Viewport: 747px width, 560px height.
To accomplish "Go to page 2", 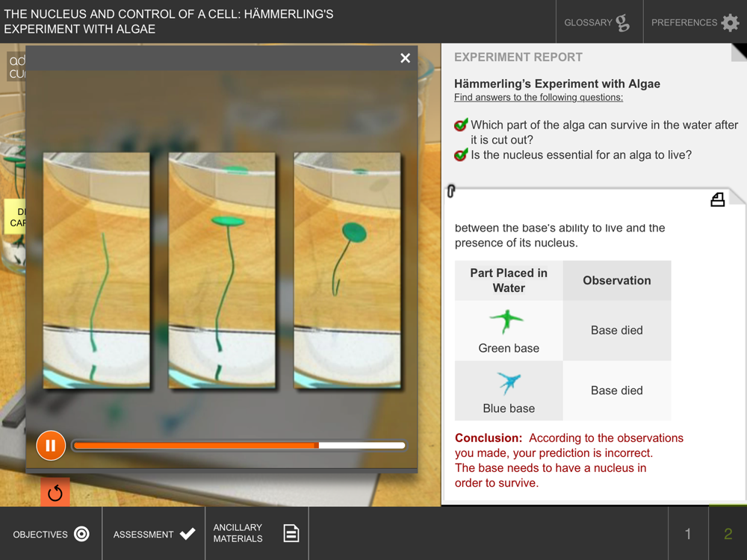I will [x=728, y=534].
